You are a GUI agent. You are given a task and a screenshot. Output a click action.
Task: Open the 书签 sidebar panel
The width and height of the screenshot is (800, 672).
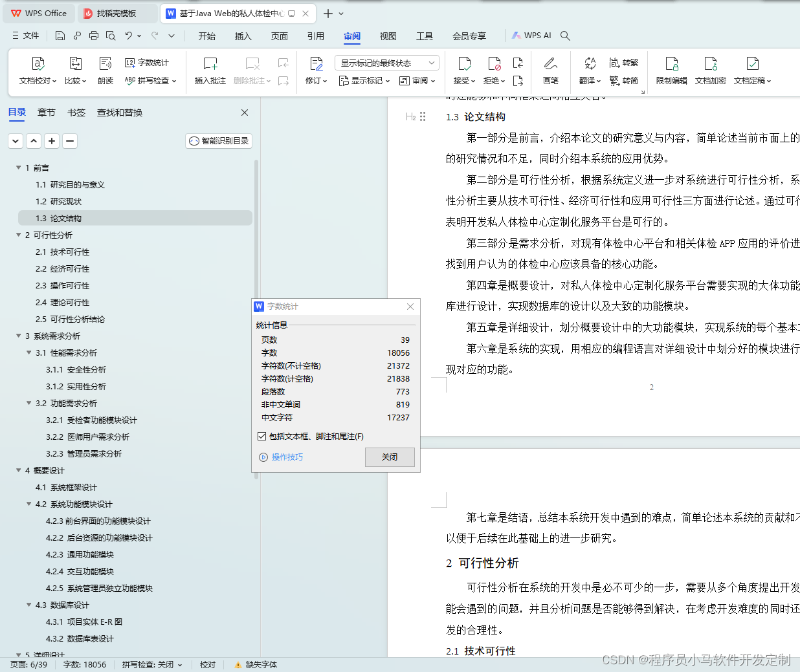point(76,112)
